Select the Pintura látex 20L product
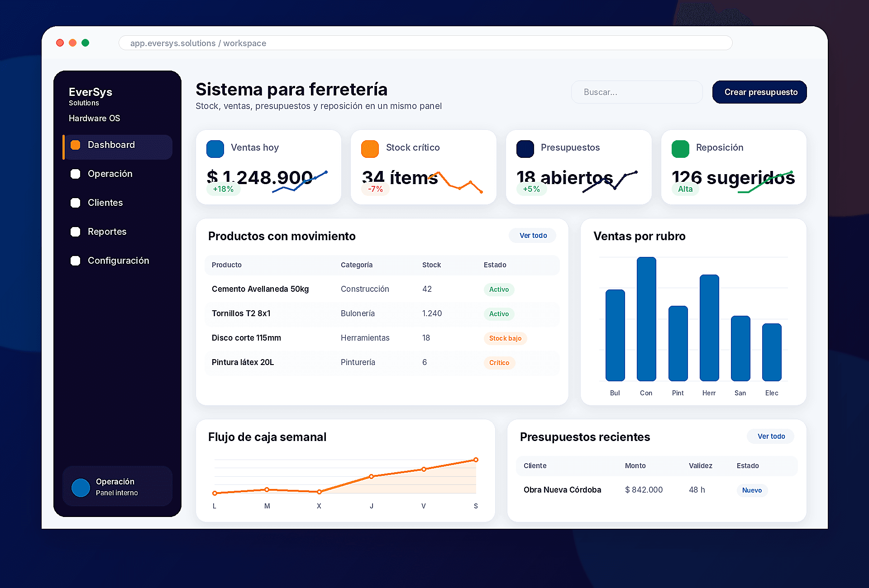Screen dimensions: 869x588 click(382, 362)
